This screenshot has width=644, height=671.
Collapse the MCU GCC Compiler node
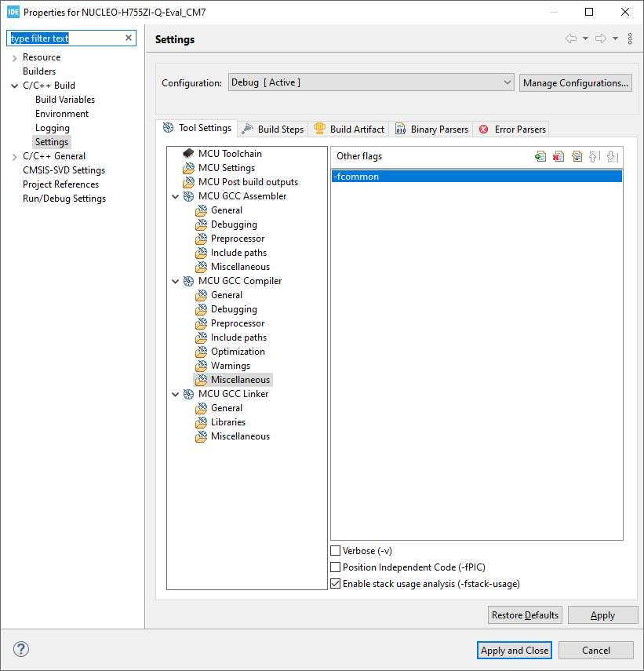[x=176, y=281]
